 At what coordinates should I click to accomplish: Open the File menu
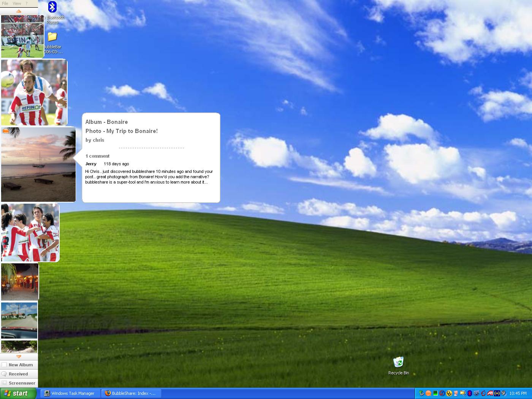(x=5, y=3)
